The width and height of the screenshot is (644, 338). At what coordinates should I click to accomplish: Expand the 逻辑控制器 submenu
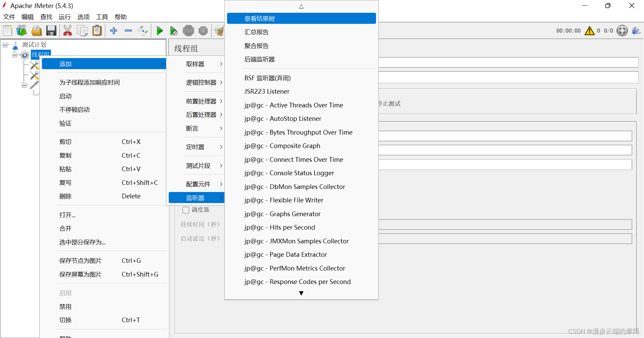(x=197, y=83)
